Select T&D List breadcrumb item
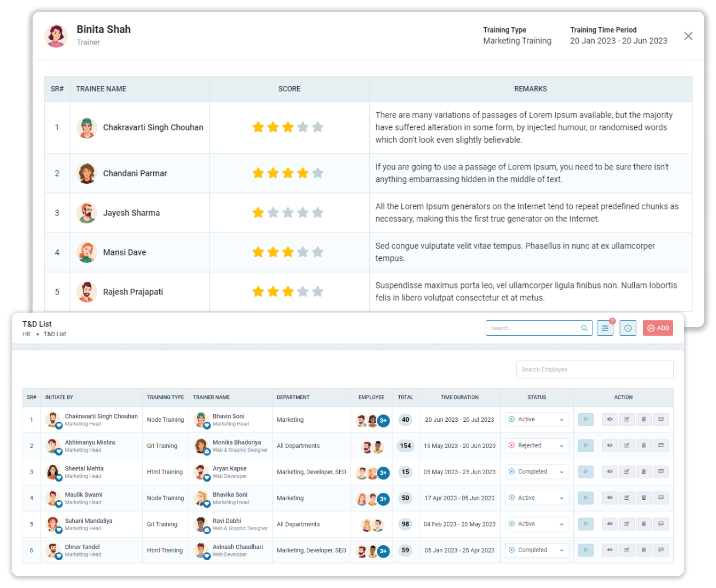The height and width of the screenshot is (588, 716). click(x=55, y=334)
